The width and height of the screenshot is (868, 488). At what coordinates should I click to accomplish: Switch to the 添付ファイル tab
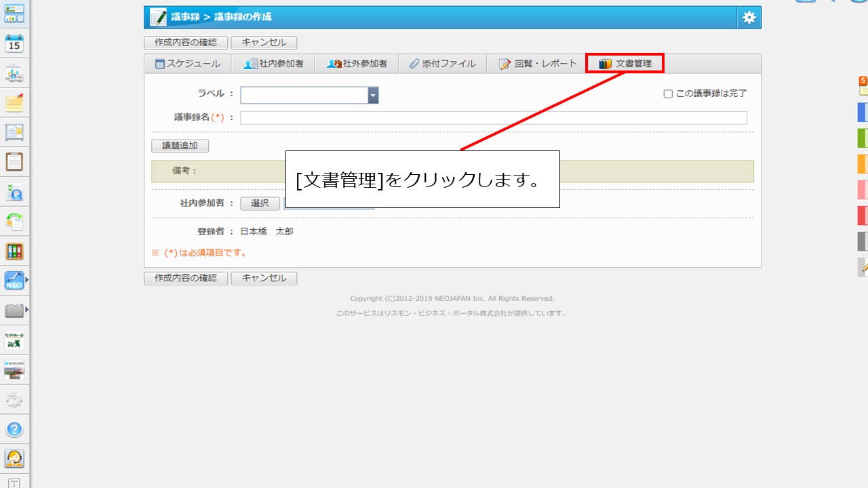coord(442,64)
